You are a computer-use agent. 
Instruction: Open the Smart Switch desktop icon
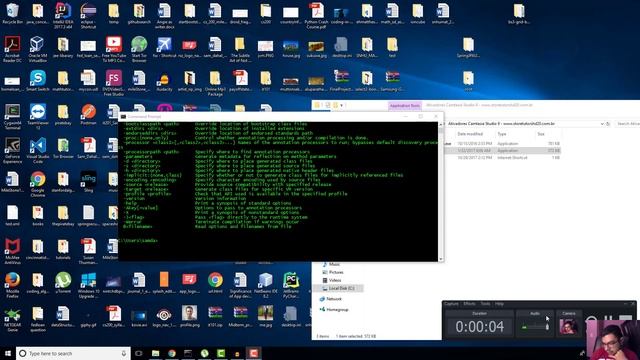click(38, 80)
